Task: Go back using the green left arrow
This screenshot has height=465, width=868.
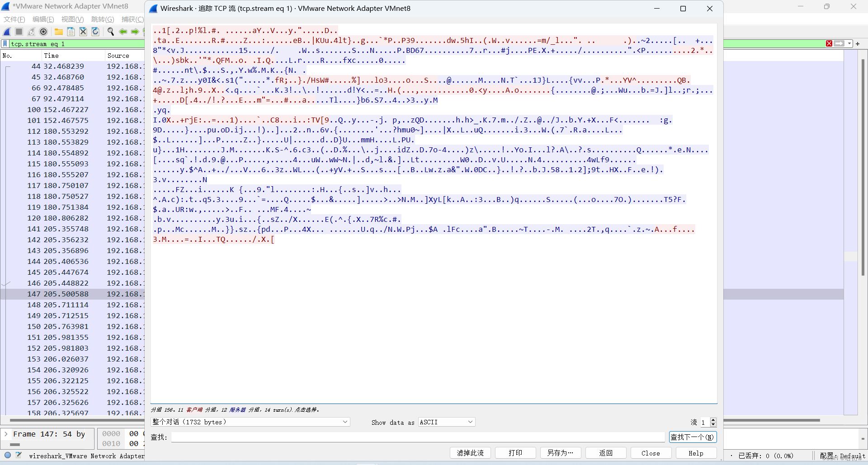Action: click(123, 32)
